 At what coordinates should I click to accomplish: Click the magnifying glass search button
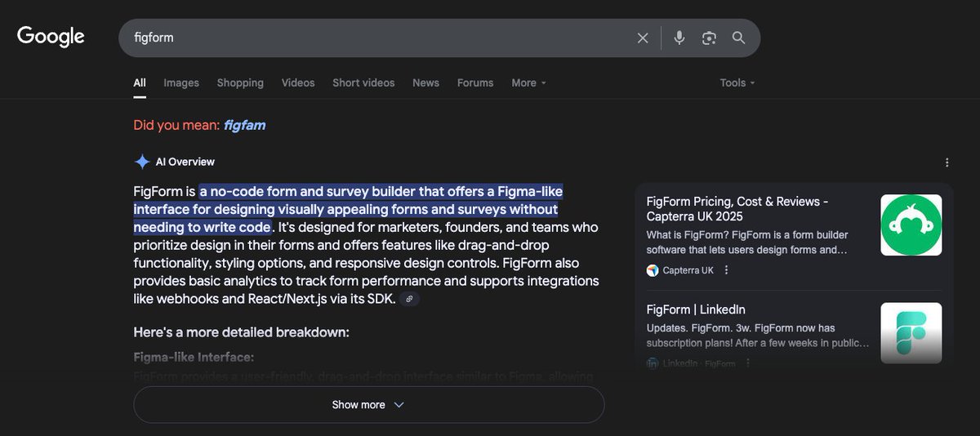[739, 38]
